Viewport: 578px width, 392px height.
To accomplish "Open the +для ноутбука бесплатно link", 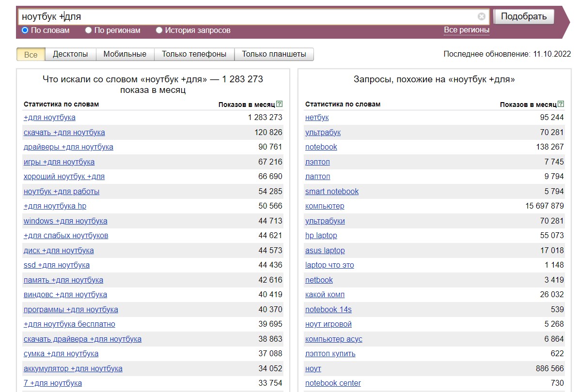I will pos(69,324).
